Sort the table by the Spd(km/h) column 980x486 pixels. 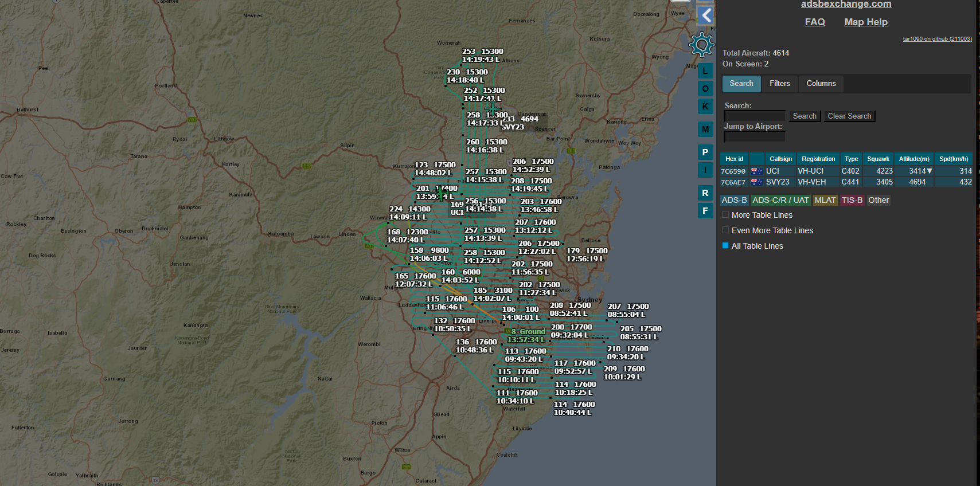tap(954, 159)
